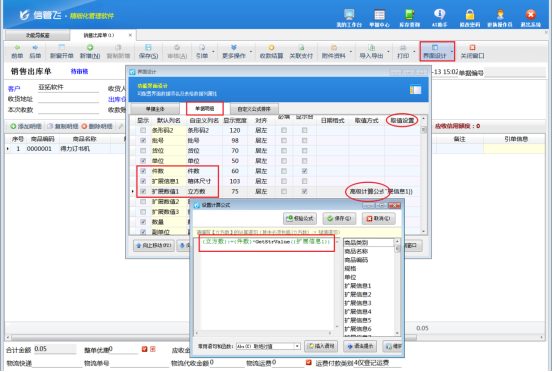Click 引单 toolbar button
The width and height of the screenshot is (553, 372).
tap(202, 51)
